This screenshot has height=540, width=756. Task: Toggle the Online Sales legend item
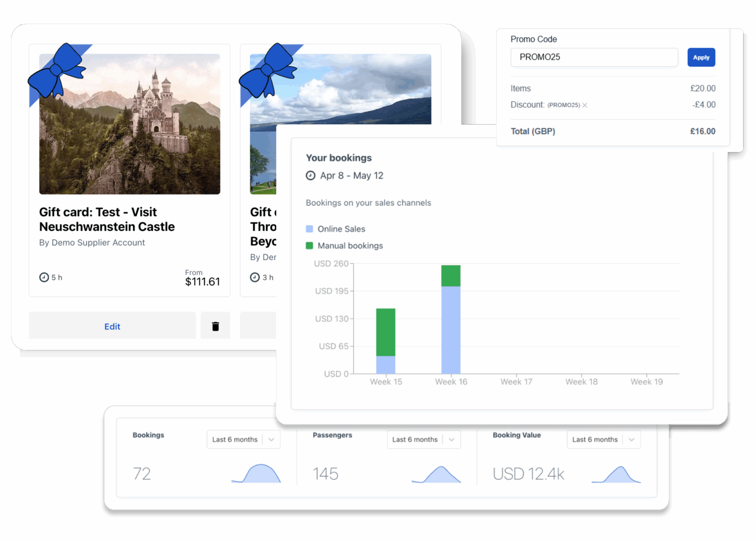(x=336, y=229)
